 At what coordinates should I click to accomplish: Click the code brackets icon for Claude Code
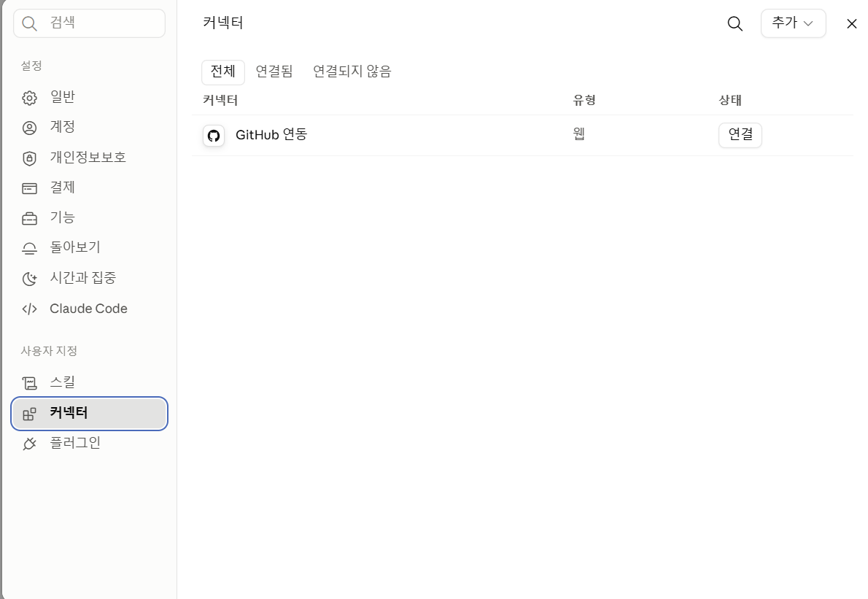pyautogui.click(x=29, y=309)
